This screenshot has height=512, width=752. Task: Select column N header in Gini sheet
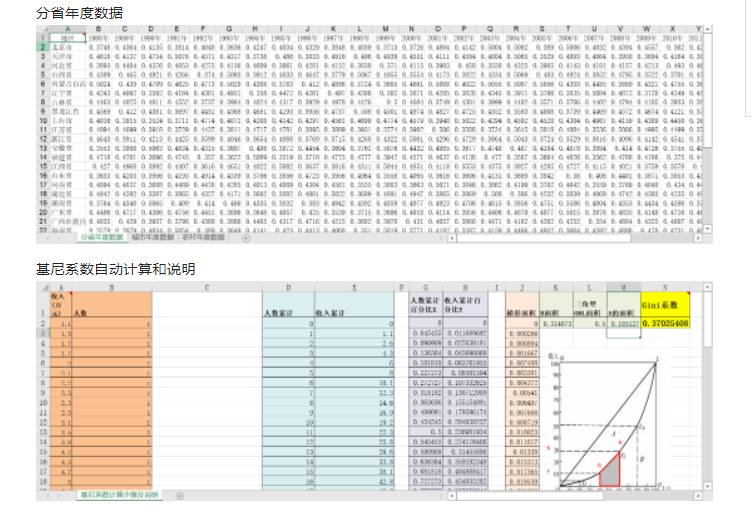click(665, 287)
